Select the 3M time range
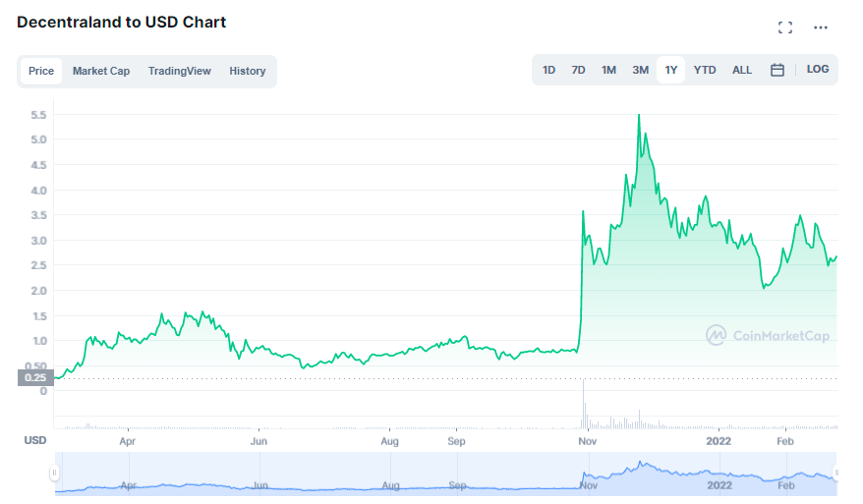The width and height of the screenshot is (863, 504). click(640, 70)
